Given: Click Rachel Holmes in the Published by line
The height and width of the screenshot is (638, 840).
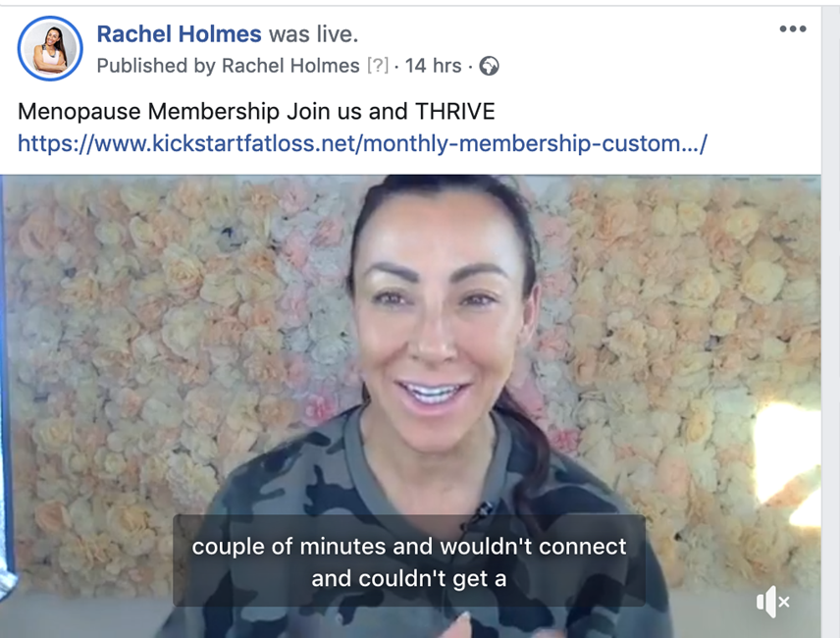Looking at the screenshot, I should coord(290,66).
